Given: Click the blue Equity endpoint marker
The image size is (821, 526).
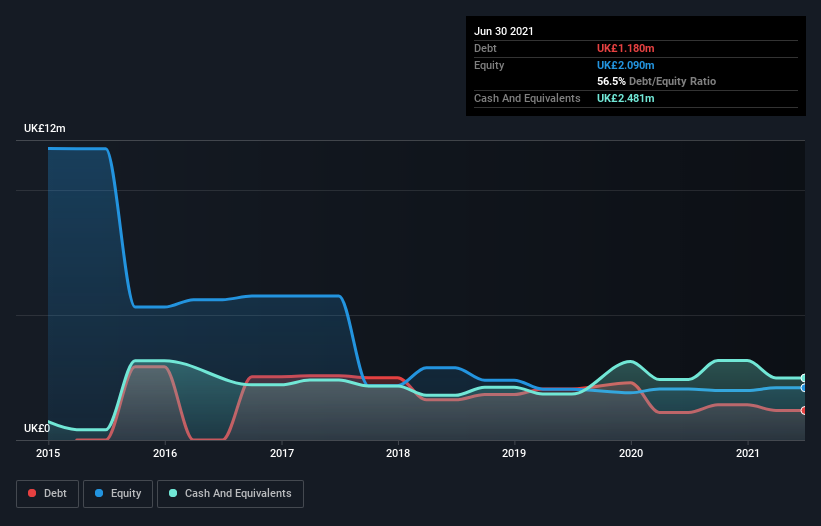Looking at the screenshot, I should point(804,388).
